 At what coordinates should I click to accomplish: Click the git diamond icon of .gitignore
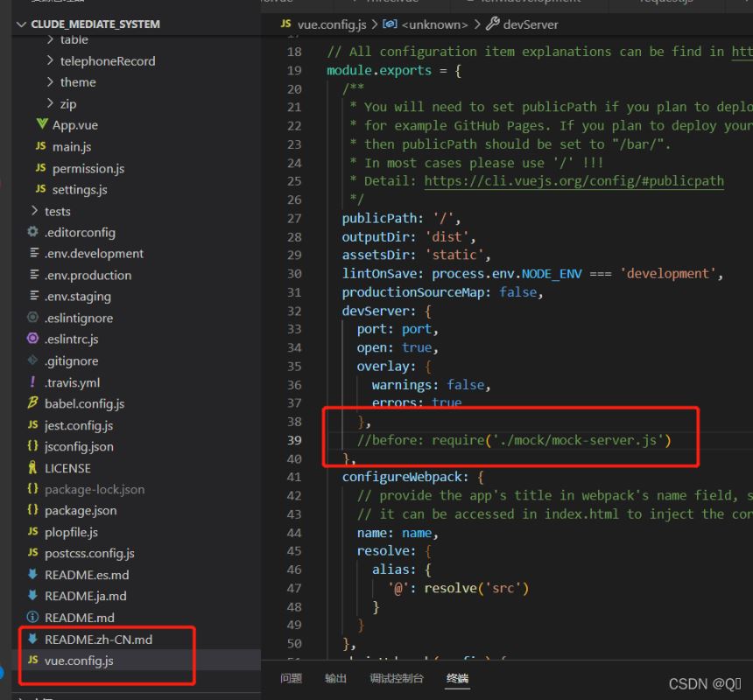pyautogui.click(x=32, y=360)
